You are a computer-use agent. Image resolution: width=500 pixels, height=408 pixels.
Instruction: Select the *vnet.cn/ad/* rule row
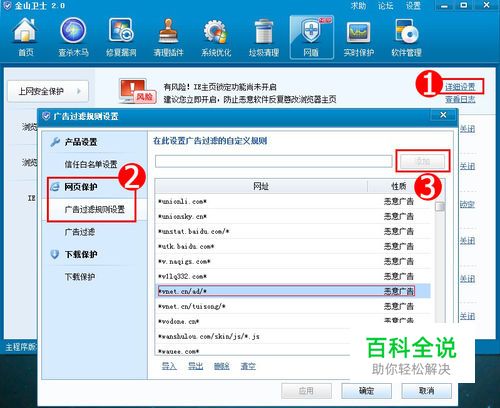coord(293,291)
